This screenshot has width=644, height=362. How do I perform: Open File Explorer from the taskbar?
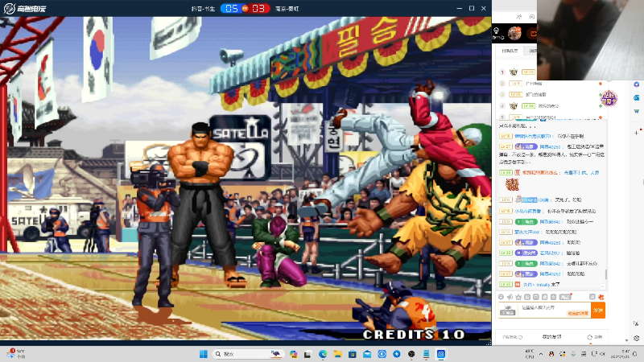[x=337, y=354]
